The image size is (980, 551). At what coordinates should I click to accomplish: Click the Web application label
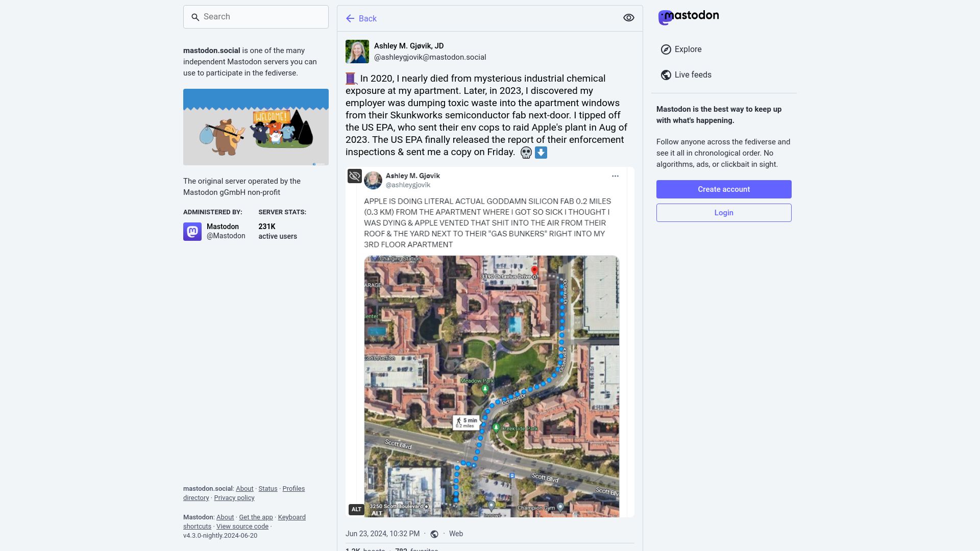(456, 534)
